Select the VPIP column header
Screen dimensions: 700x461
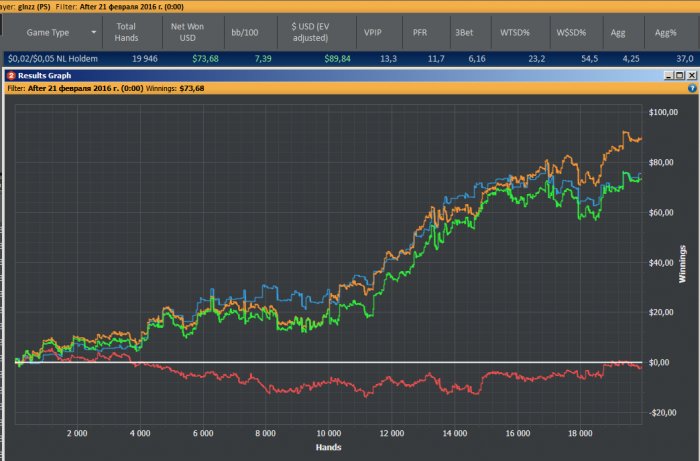375,31
